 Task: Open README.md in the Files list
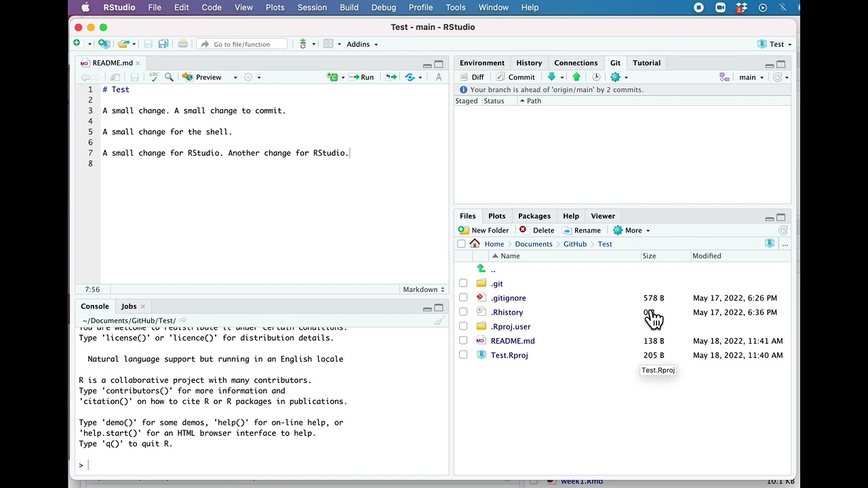[513, 341]
